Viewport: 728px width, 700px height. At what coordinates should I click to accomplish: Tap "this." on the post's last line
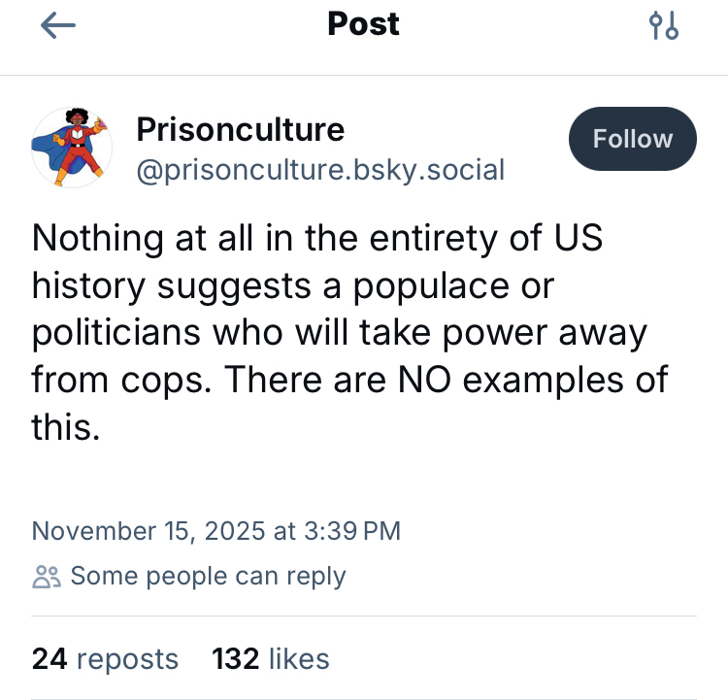point(65,426)
